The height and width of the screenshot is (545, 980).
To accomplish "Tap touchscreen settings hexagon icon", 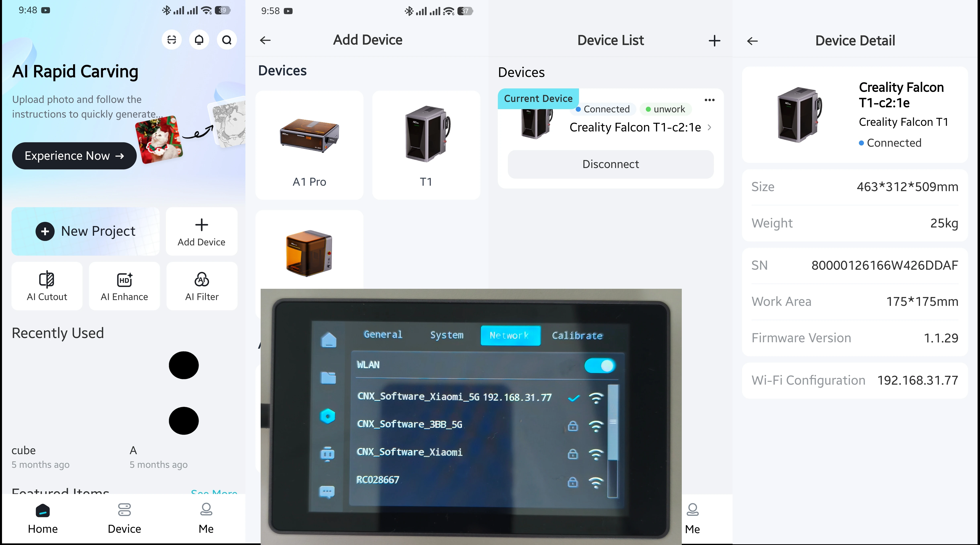I will [x=328, y=416].
